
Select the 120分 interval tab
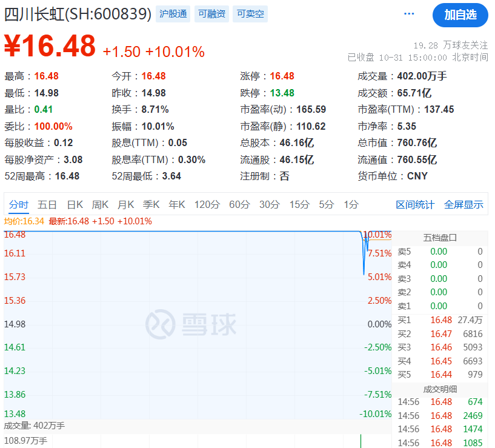207,204
